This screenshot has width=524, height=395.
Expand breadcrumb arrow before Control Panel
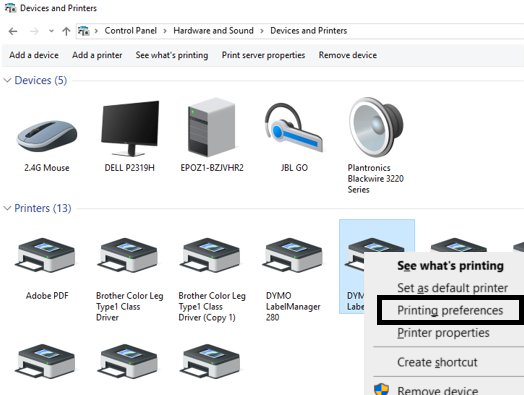tap(96, 31)
